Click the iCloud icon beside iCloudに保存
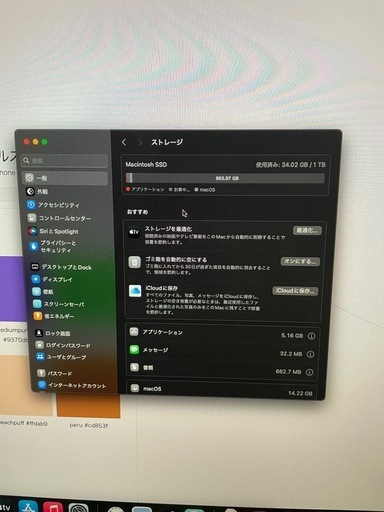 point(135,291)
